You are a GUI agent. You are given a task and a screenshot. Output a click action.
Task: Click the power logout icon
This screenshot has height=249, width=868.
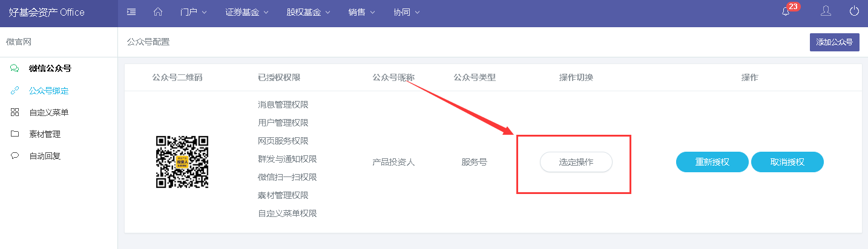(x=854, y=11)
